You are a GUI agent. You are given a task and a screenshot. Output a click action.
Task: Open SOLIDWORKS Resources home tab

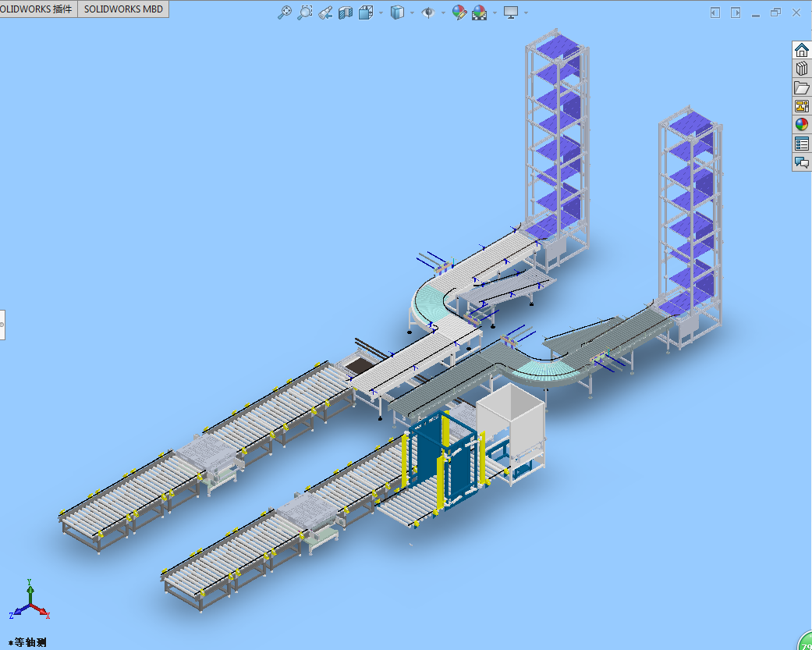802,50
